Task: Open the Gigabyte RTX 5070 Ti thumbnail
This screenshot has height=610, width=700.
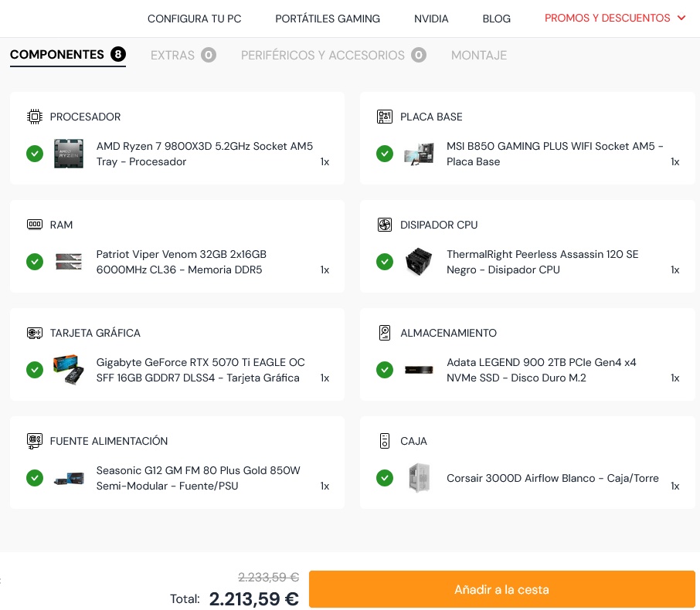Action: (x=69, y=370)
